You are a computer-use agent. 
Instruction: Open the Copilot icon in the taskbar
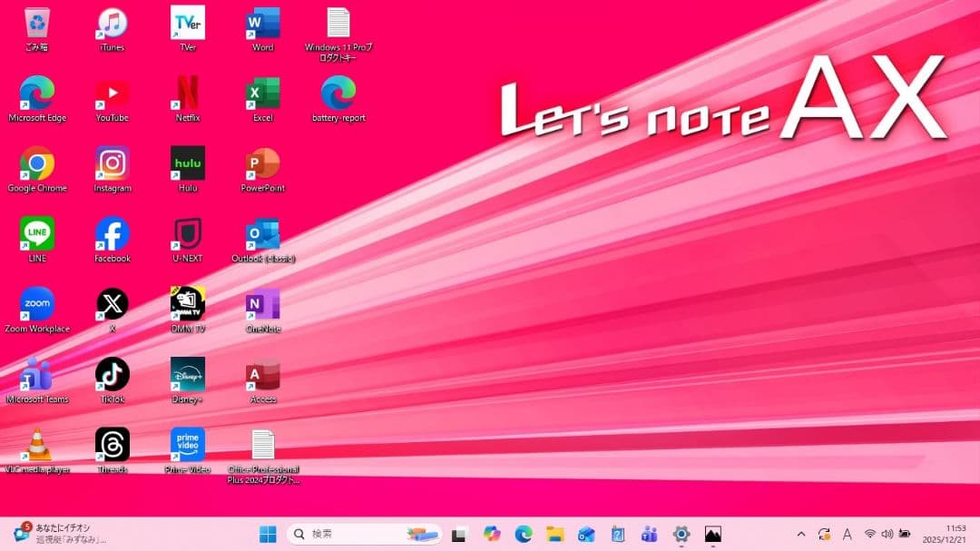click(492, 534)
